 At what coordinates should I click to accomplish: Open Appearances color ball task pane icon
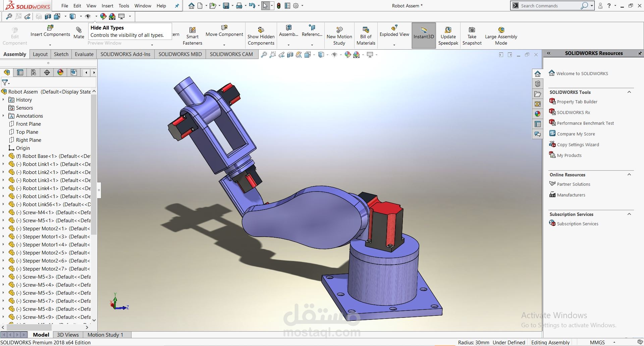click(x=538, y=114)
